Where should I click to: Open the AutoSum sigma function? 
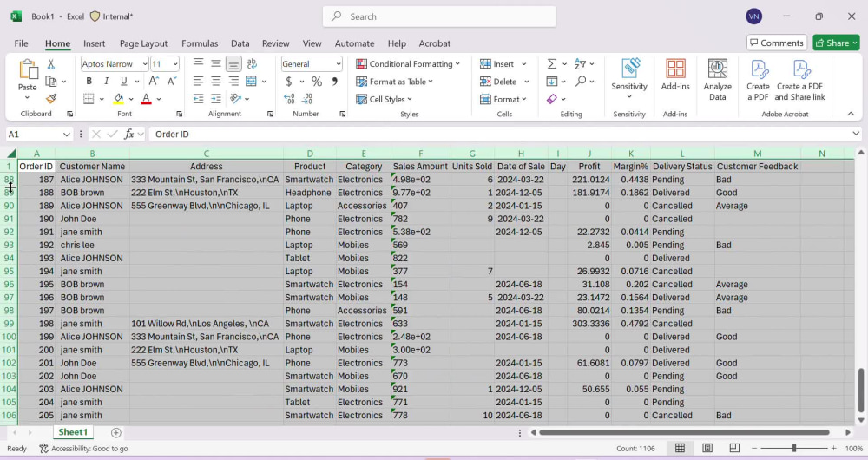[x=552, y=64]
